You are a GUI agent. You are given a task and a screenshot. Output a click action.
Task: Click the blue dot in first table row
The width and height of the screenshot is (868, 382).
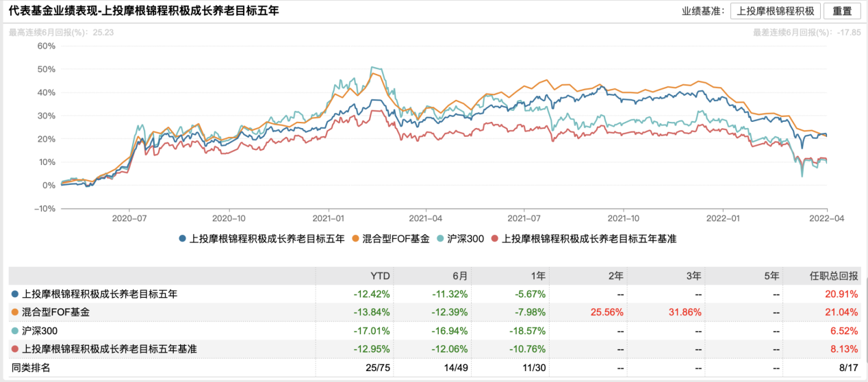(x=15, y=294)
